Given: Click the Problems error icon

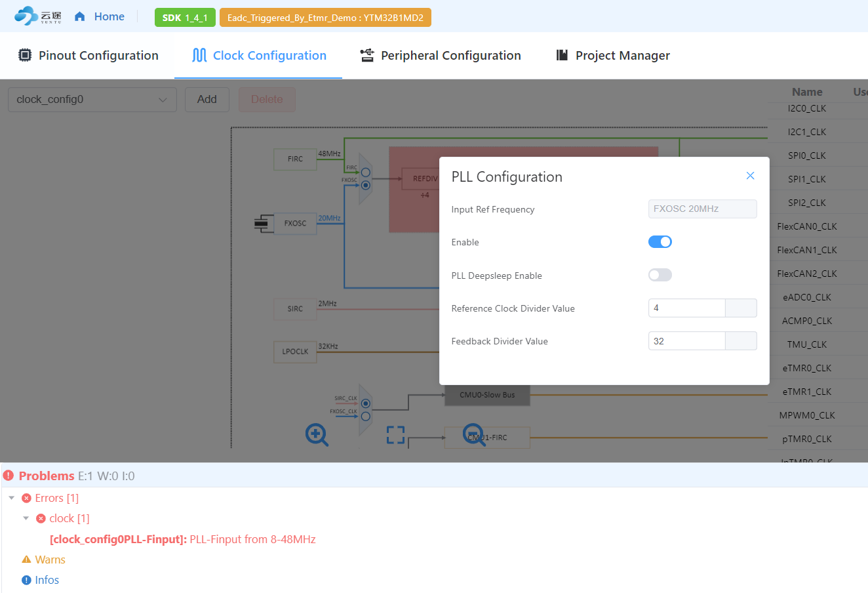Looking at the screenshot, I should point(9,476).
